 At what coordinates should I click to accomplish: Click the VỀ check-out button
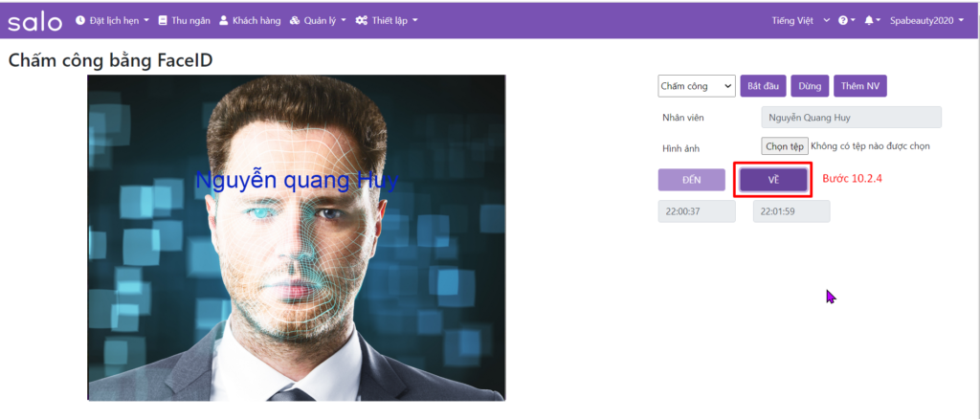coord(773,180)
